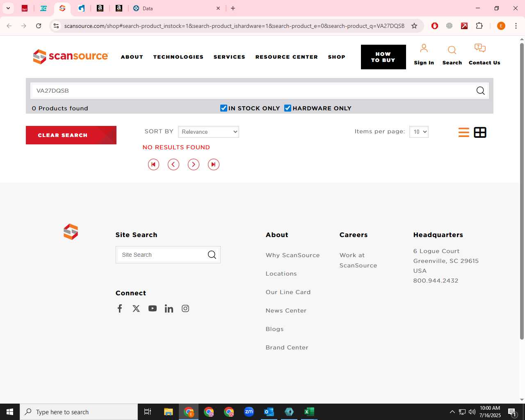Go to last results page
The image size is (525, 420).
pos(214,164)
